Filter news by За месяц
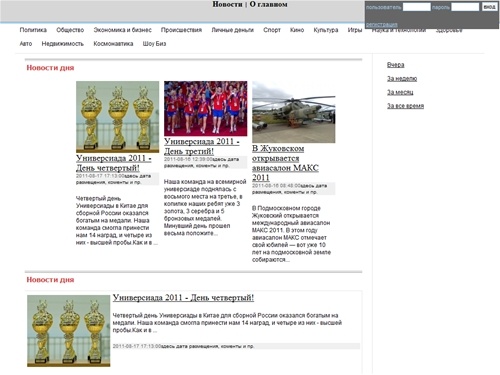This screenshot has height=375, width=500. 400,92
